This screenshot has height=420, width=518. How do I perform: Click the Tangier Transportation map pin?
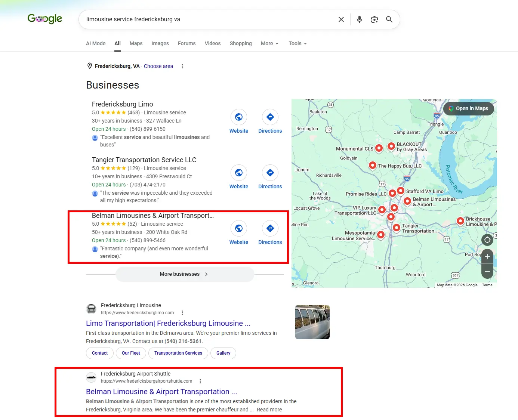click(x=397, y=227)
